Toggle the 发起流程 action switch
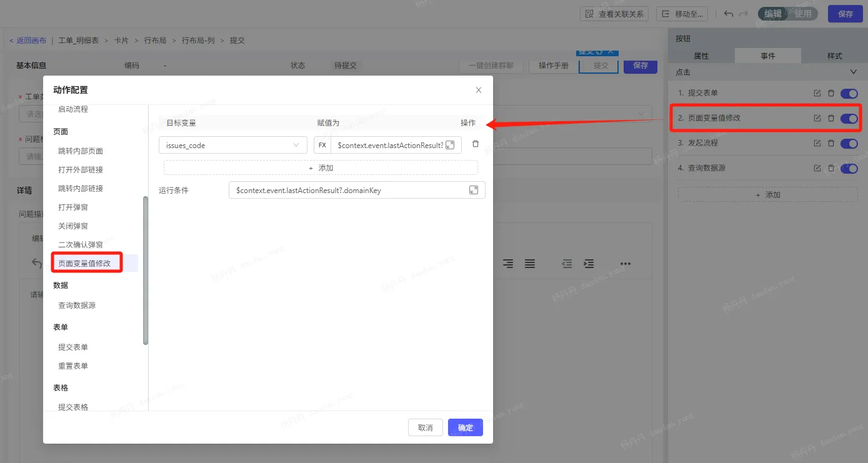Screen dimensions: 868x463 pyautogui.click(x=849, y=143)
